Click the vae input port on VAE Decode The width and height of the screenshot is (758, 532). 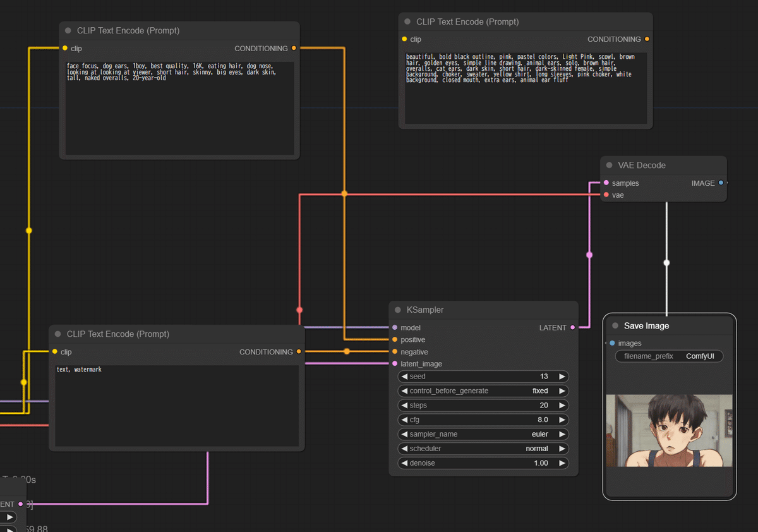(x=606, y=195)
